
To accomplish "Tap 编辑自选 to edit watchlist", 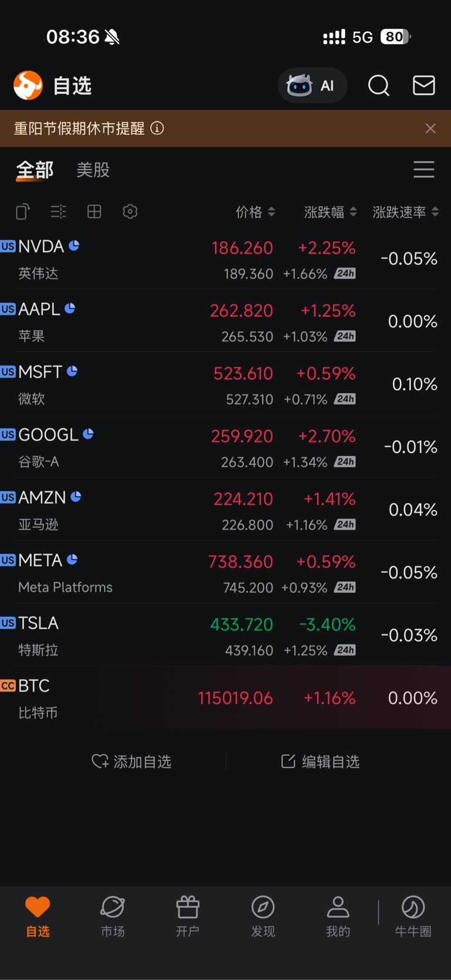I will click(320, 761).
